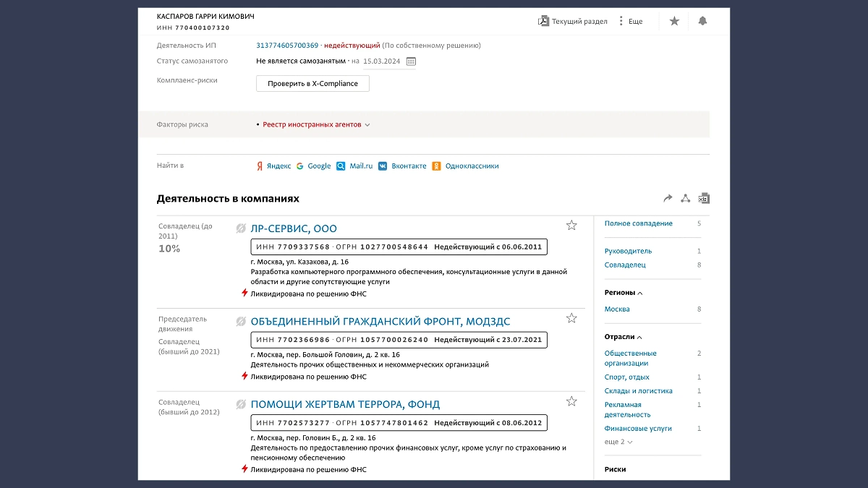Open the share arrow icon
This screenshot has height=488, width=868.
pos(668,197)
